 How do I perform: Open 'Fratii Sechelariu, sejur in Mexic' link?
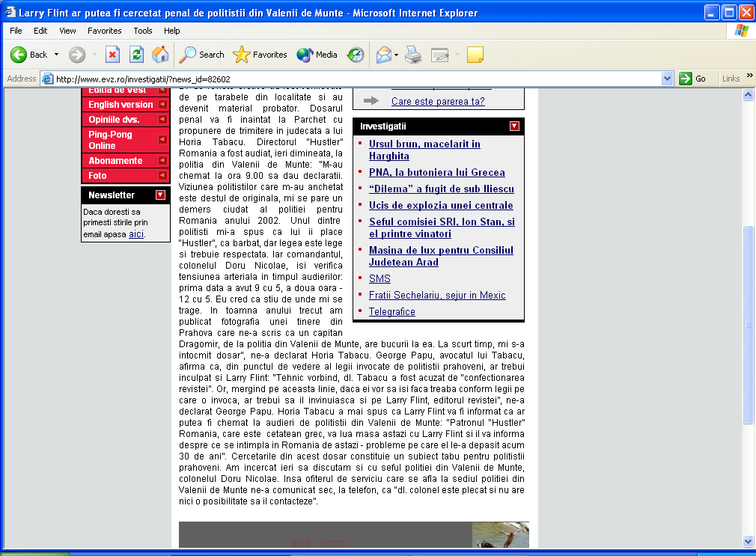(x=437, y=295)
